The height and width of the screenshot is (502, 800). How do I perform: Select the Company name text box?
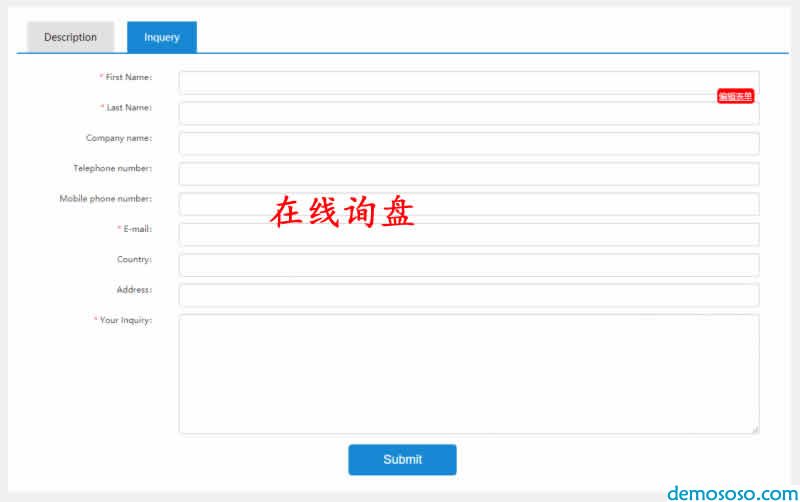coord(469,143)
